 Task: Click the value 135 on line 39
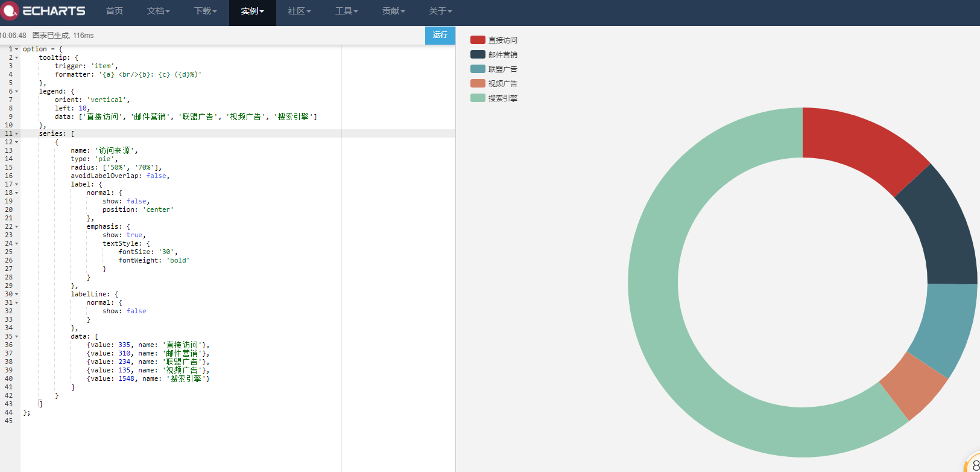coord(124,371)
